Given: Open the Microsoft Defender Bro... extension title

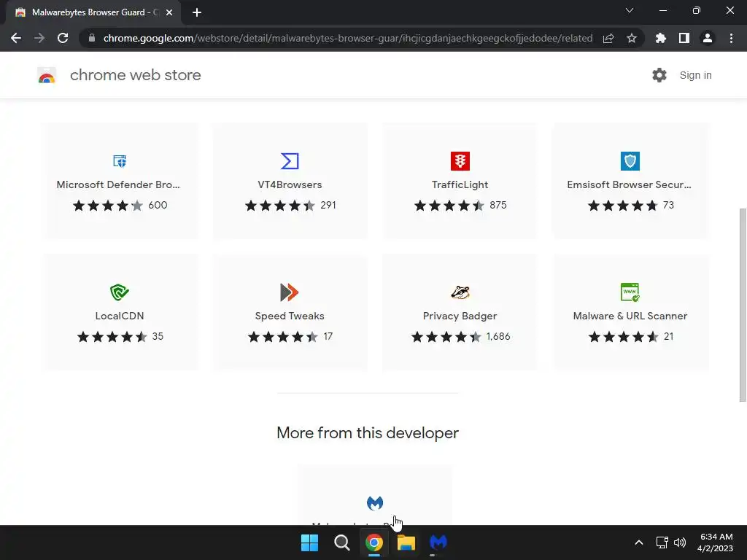Looking at the screenshot, I should 118,184.
